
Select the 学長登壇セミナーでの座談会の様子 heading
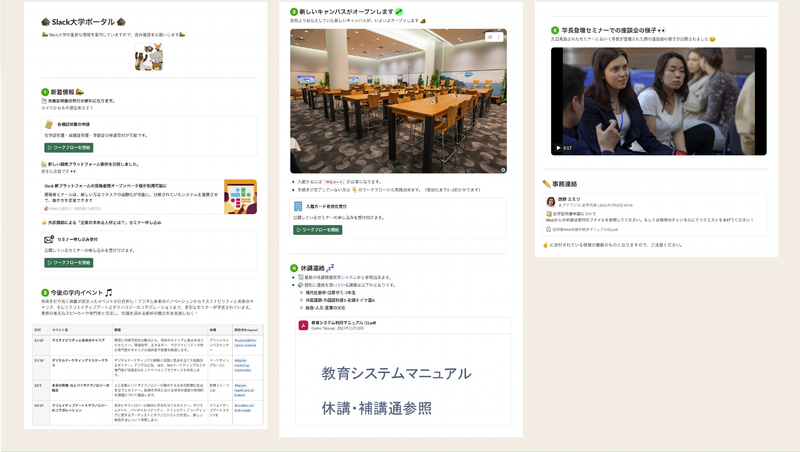[609, 31]
